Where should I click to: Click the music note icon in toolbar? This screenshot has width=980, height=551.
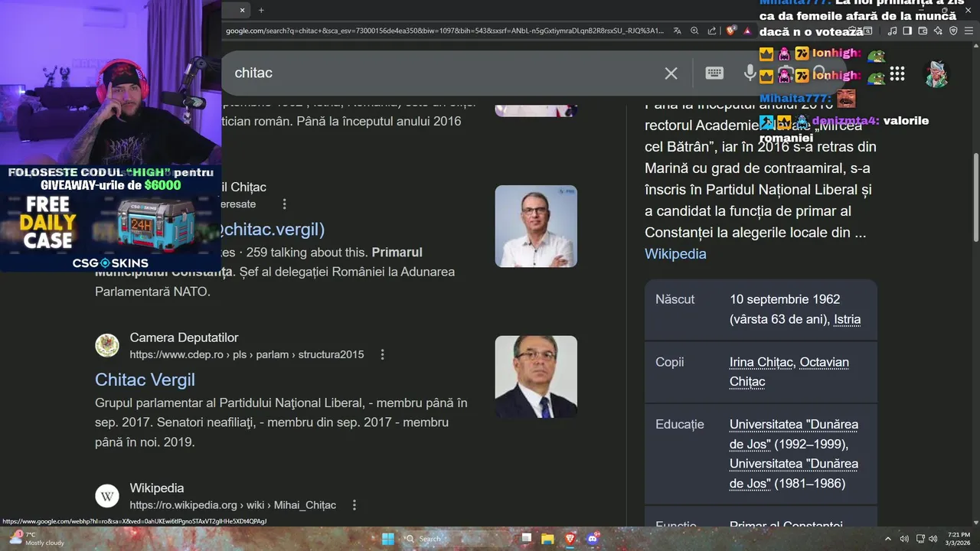click(892, 31)
